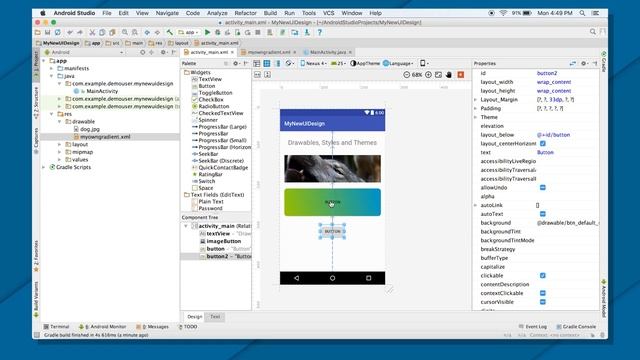Open the API 25 version dropdown
The image size is (640, 360).
338,63
